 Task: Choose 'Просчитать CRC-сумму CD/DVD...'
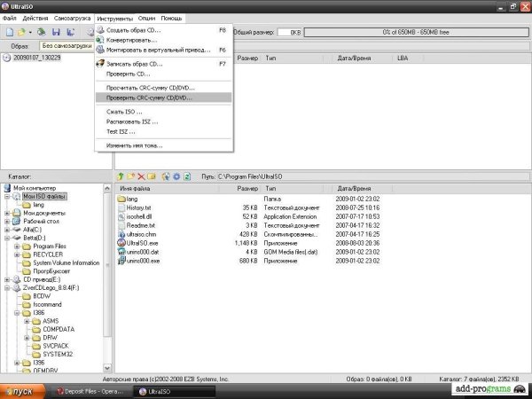pos(164,88)
